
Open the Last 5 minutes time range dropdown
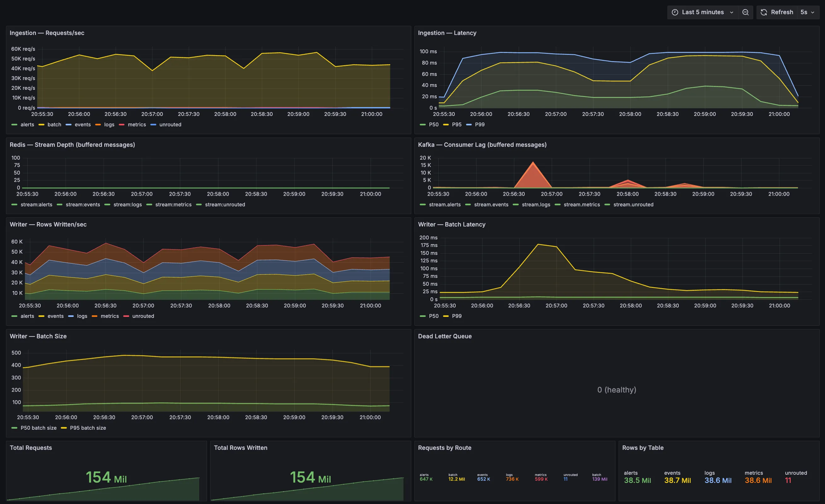pos(702,12)
